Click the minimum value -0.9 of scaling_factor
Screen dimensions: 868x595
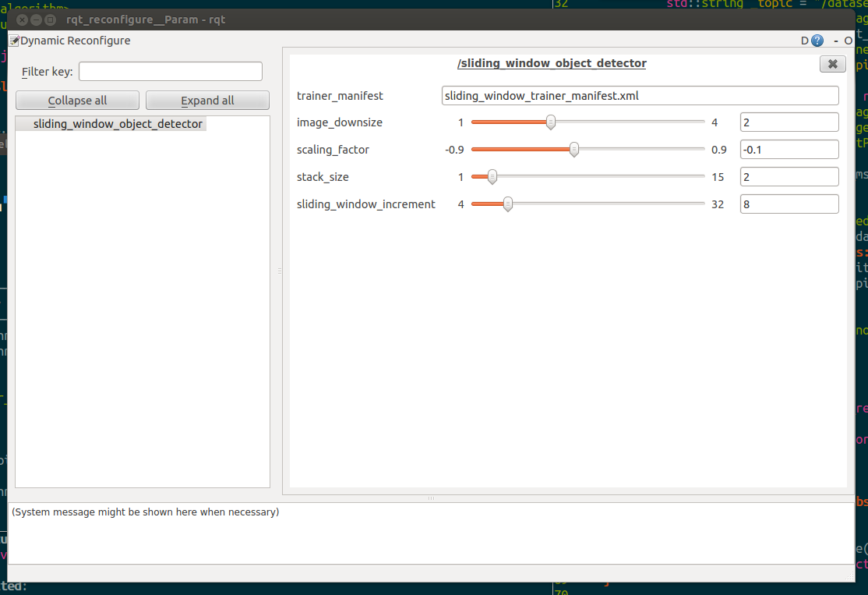click(x=454, y=150)
